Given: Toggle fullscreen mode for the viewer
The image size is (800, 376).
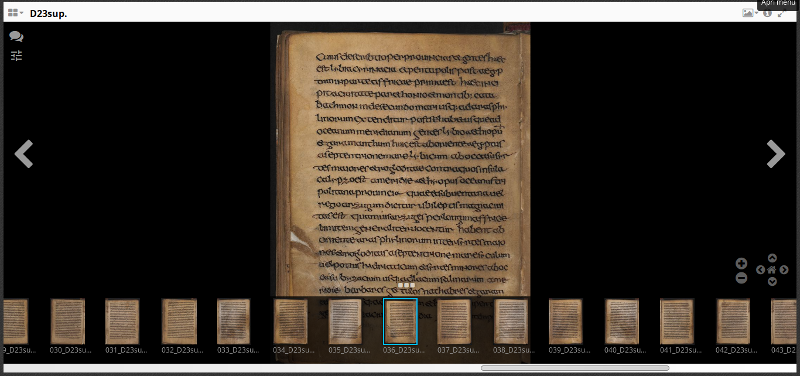Looking at the screenshot, I should point(781,14).
